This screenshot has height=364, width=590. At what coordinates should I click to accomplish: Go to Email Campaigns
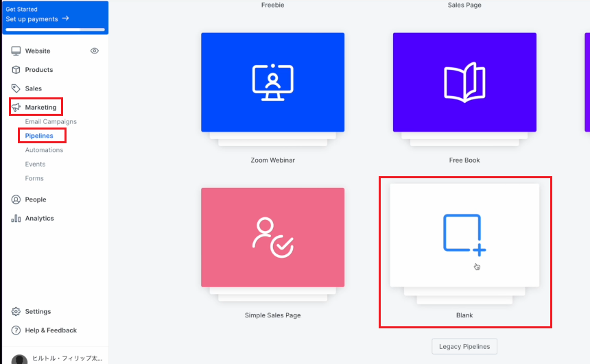point(51,121)
